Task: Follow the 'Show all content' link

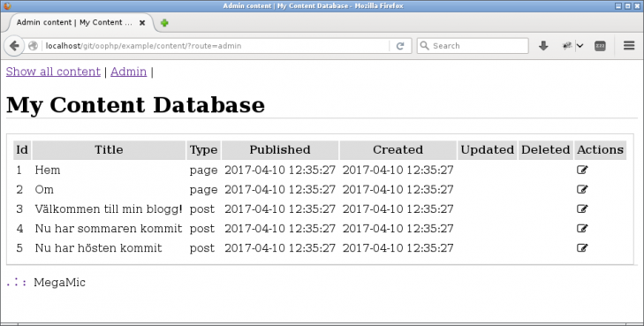Action: 53,72
